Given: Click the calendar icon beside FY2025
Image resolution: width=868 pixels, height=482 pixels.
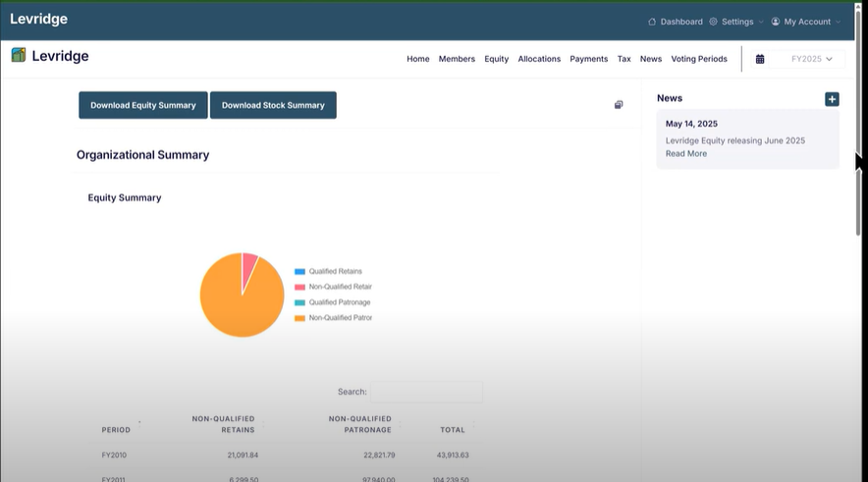Looking at the screenshot, I should [760, 59].
